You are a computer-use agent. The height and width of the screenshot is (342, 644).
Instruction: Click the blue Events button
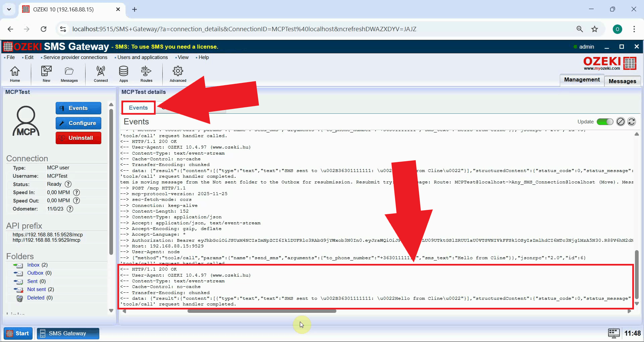pyautogui.click(x=78, y=108)
